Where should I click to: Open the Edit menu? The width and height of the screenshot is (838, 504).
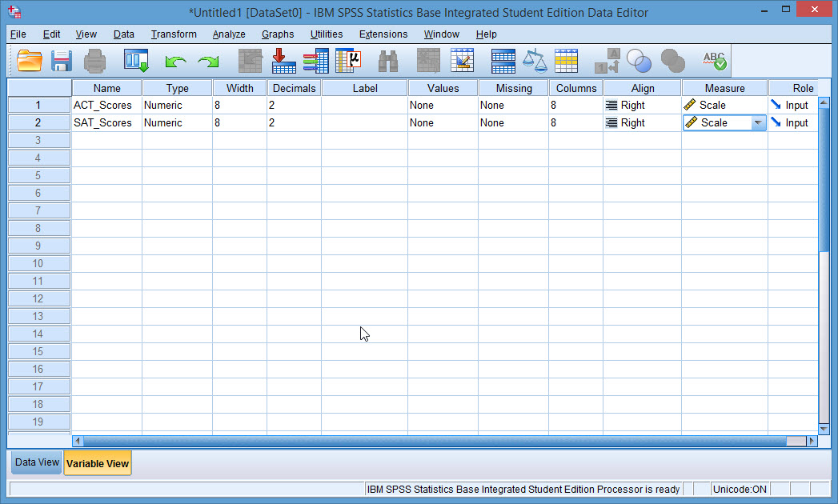point(51,34)
